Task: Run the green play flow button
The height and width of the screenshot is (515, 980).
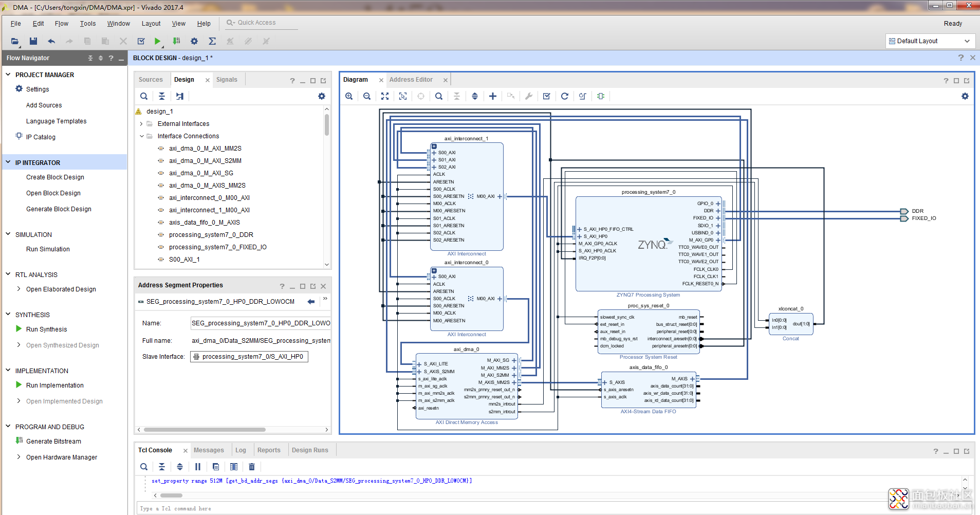Action: [158, 41]
